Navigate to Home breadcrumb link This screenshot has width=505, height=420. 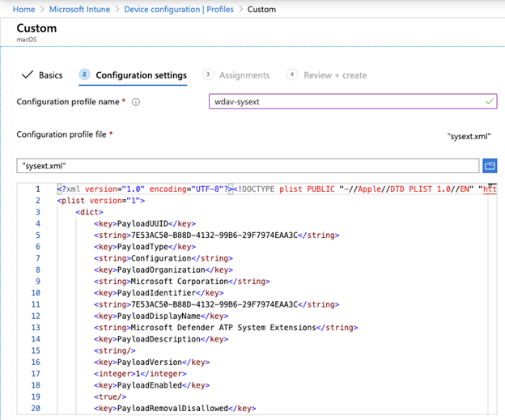tap(23, 10)
